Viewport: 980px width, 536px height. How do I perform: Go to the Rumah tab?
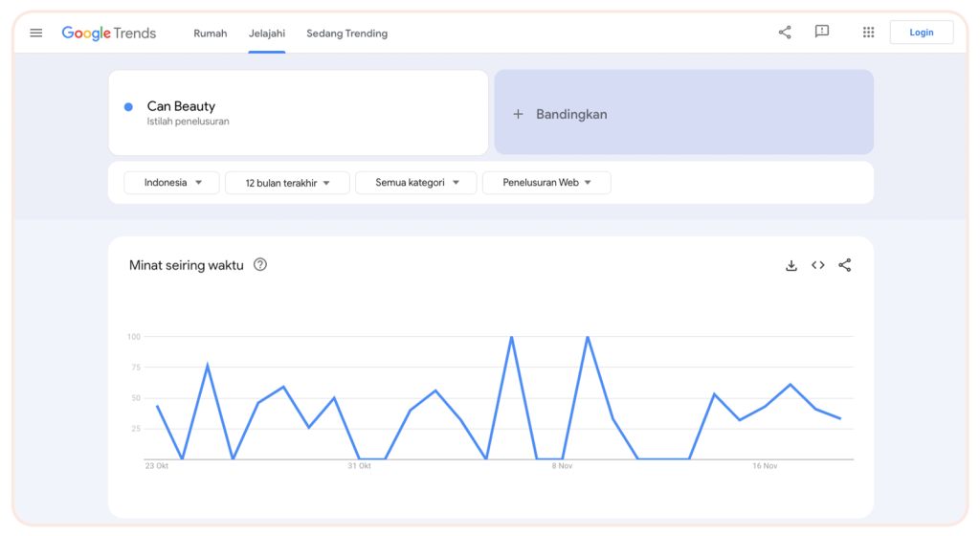210,33
